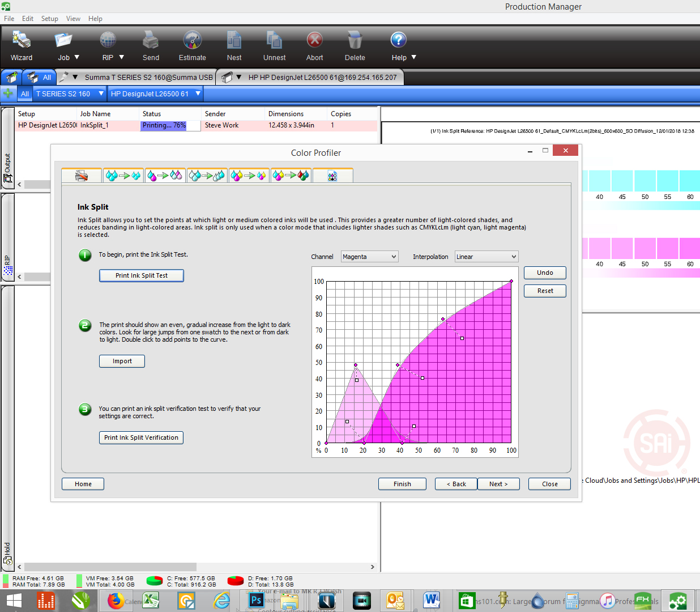Screen dimensions: 700x612
Task: Click the Home button
Action: click(83, 484)
